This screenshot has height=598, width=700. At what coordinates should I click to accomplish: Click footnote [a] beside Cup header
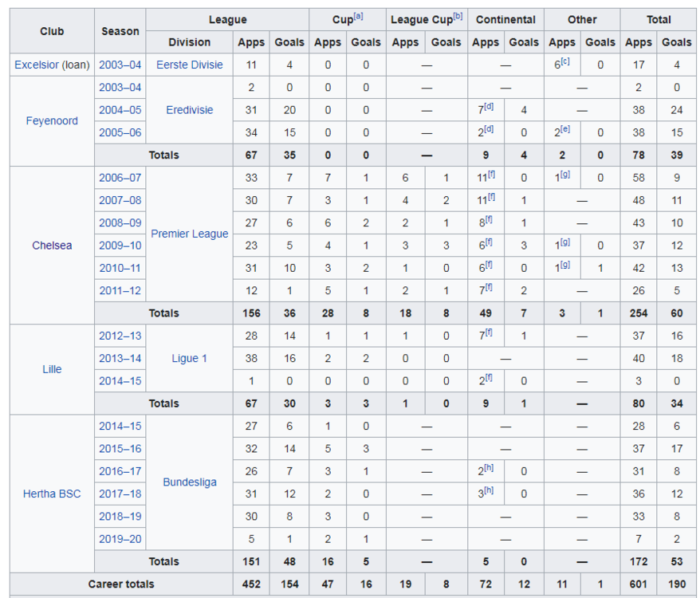359,17
